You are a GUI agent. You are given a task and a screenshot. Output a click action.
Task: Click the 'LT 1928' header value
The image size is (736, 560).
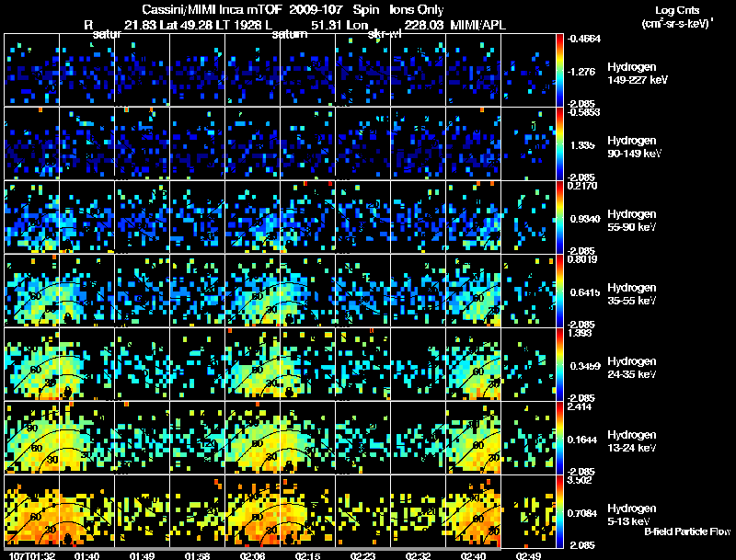239,25
